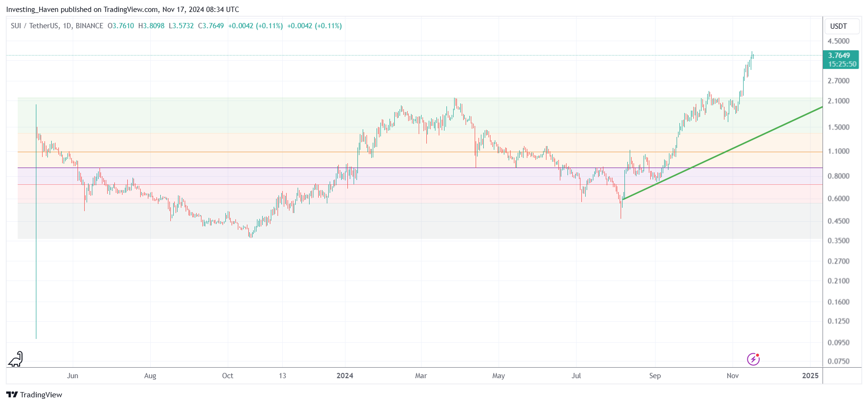Image resolution: width=868 pixels, height=405 pixels.
Task: Click the Investing_Haven published header text
Action: [122, 10]
